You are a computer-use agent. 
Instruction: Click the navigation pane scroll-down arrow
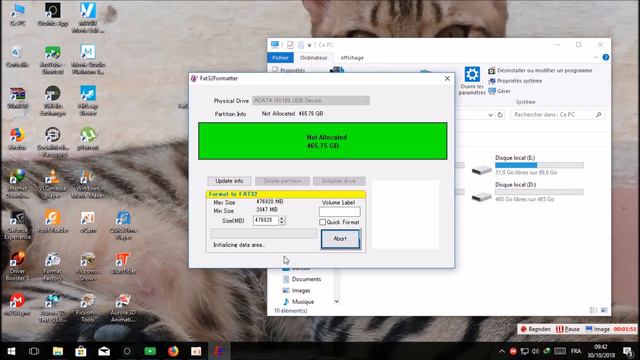336,302
